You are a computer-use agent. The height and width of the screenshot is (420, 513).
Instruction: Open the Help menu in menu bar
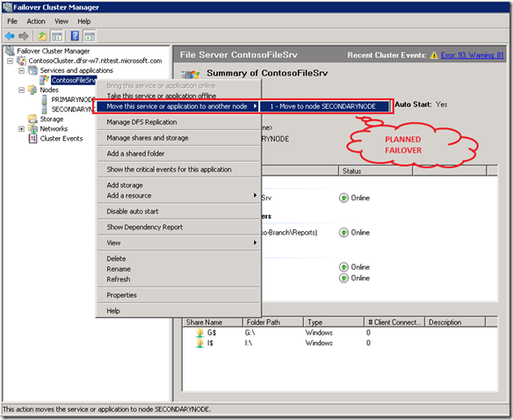[x=84, y=21]
